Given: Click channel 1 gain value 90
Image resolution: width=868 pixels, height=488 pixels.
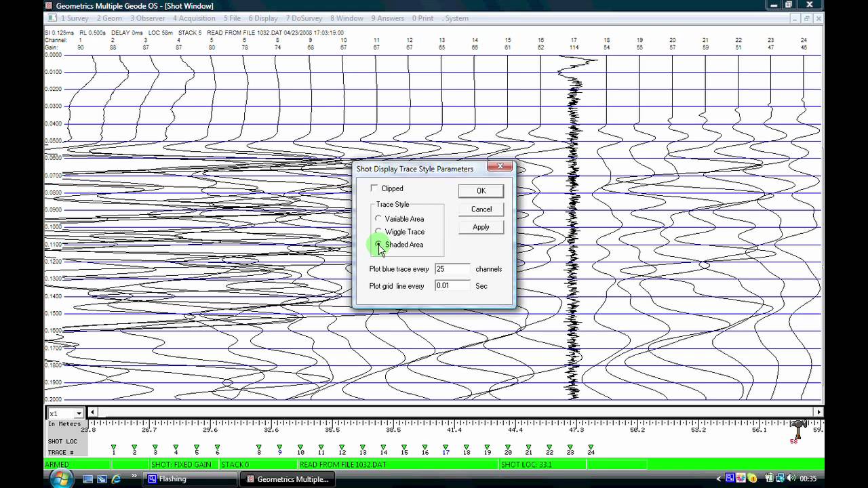Looking at the screenshot, I should coord(80,47).
